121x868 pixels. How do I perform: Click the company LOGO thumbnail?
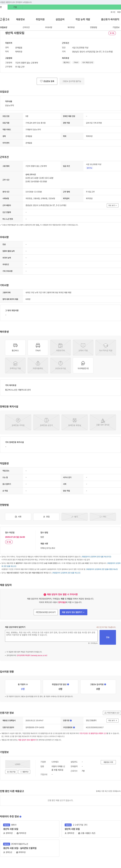(18, 764)
